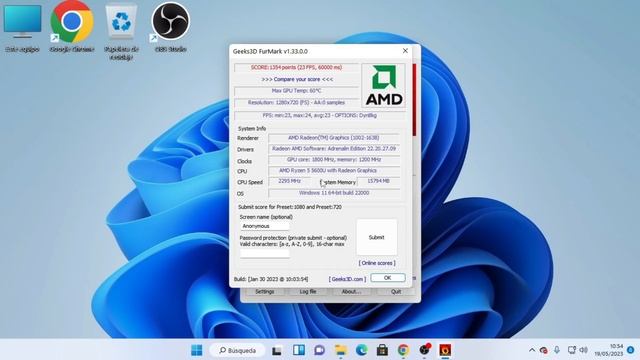Open Widgets panel in taskbar
This screenshot has width=640, height=360.
coord(298,350)
